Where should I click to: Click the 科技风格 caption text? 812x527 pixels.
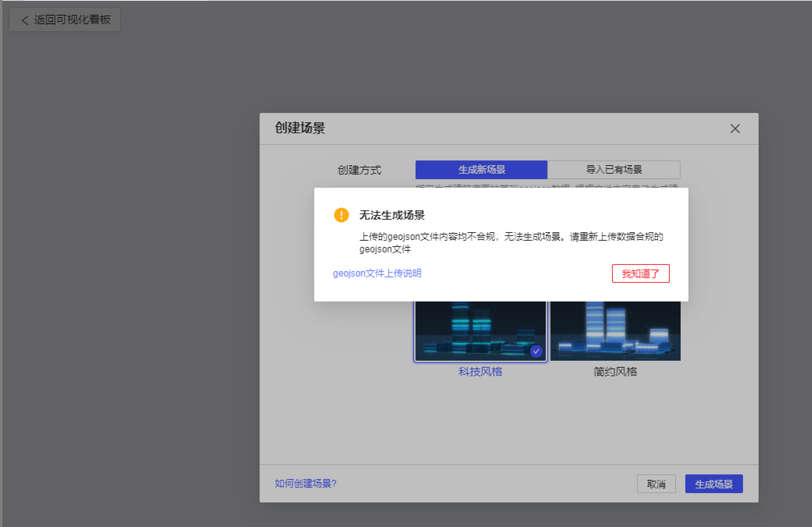click(480, 372)
